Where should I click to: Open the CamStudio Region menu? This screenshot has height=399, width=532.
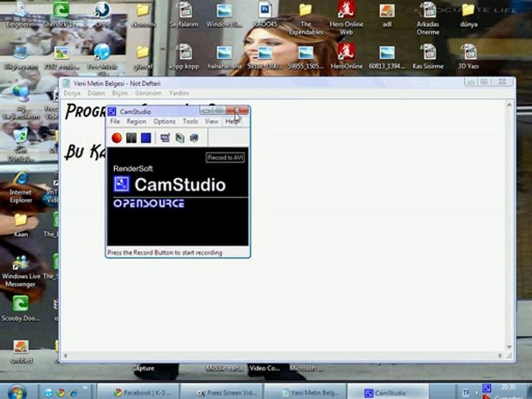click(x=136, y=121)
